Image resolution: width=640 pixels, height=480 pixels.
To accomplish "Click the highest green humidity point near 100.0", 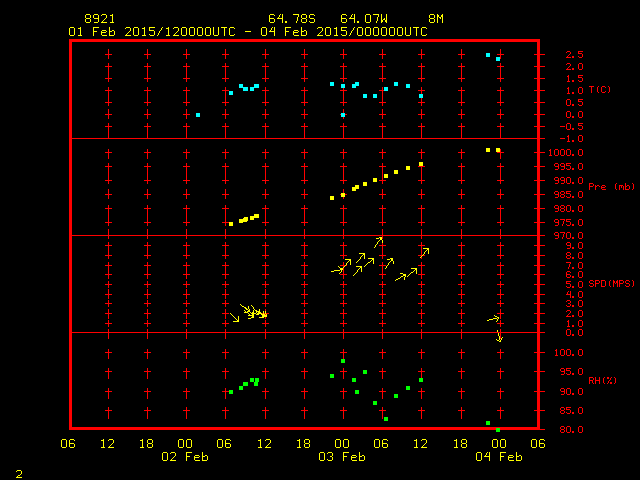I will tap(343, 361).
